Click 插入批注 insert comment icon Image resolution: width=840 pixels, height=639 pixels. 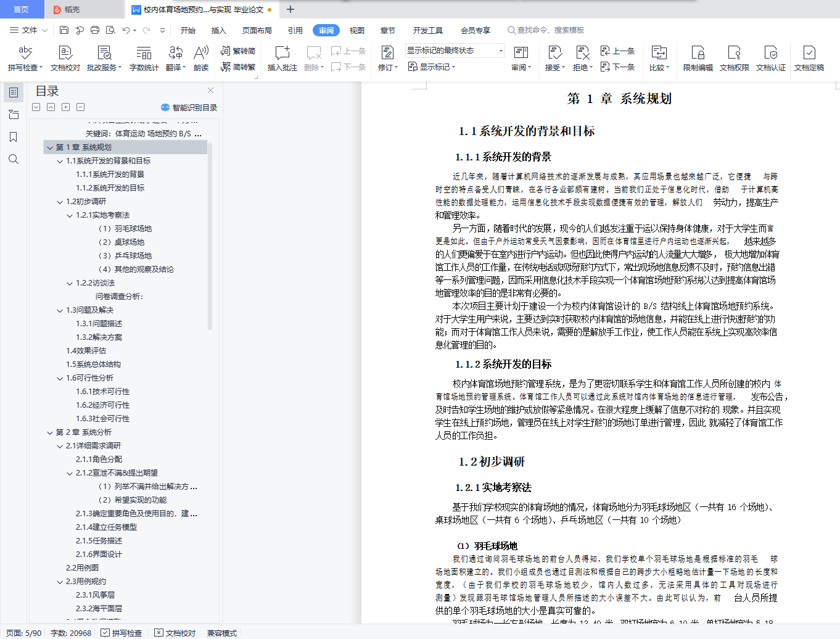pos(282,58)
